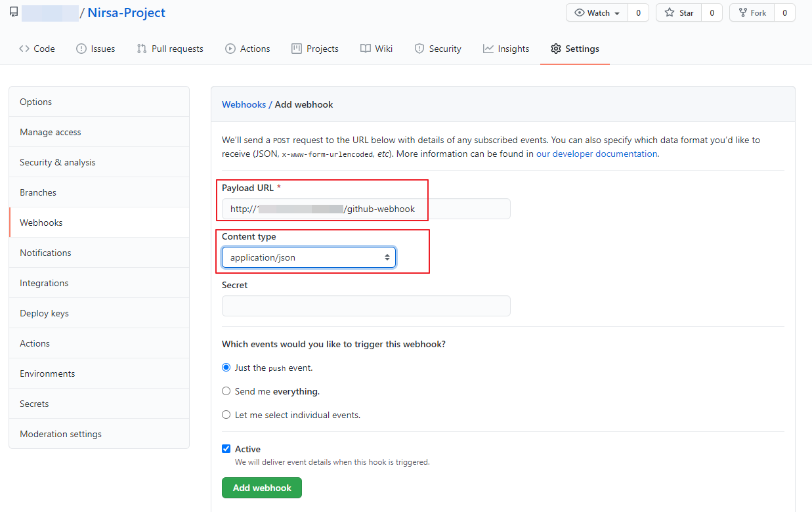Open the Pull requests tab

coord(170,49)
